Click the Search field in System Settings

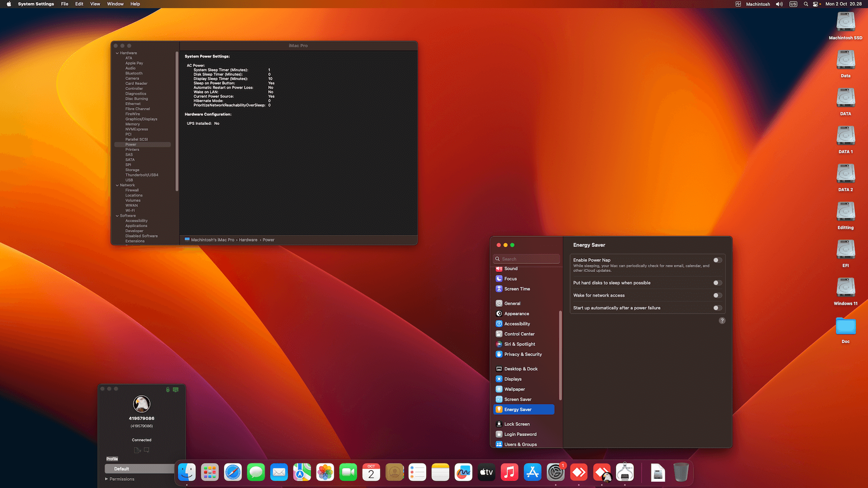(x=526, y=258)
